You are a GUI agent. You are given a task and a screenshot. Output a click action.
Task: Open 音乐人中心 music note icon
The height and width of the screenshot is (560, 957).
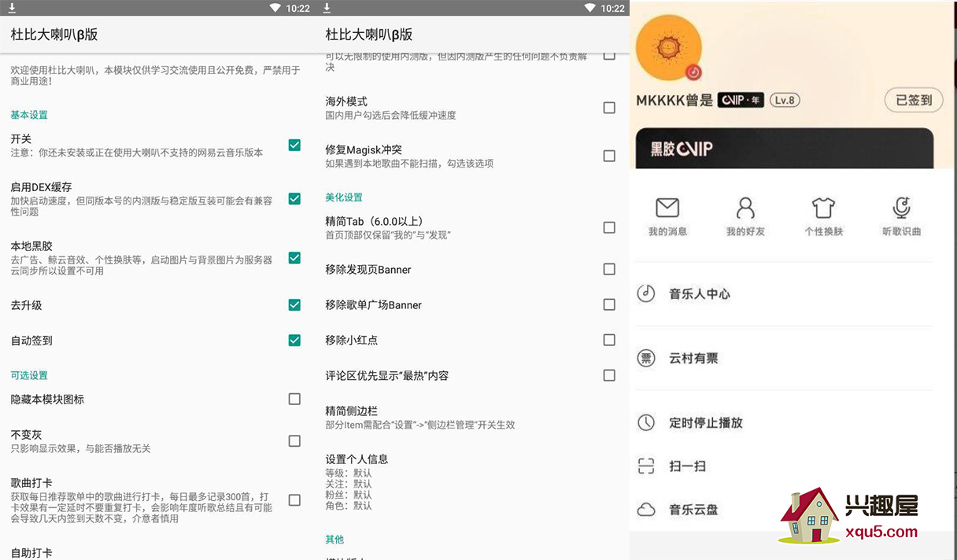point(646,293)
